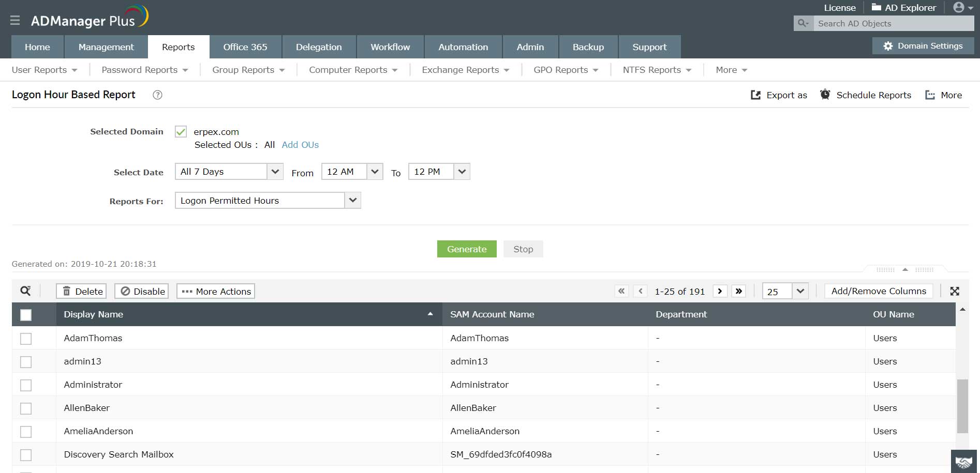Viewport: 980px width, 473px height.
Task: Open the user account avatar menu
Action: pos(963,7)
